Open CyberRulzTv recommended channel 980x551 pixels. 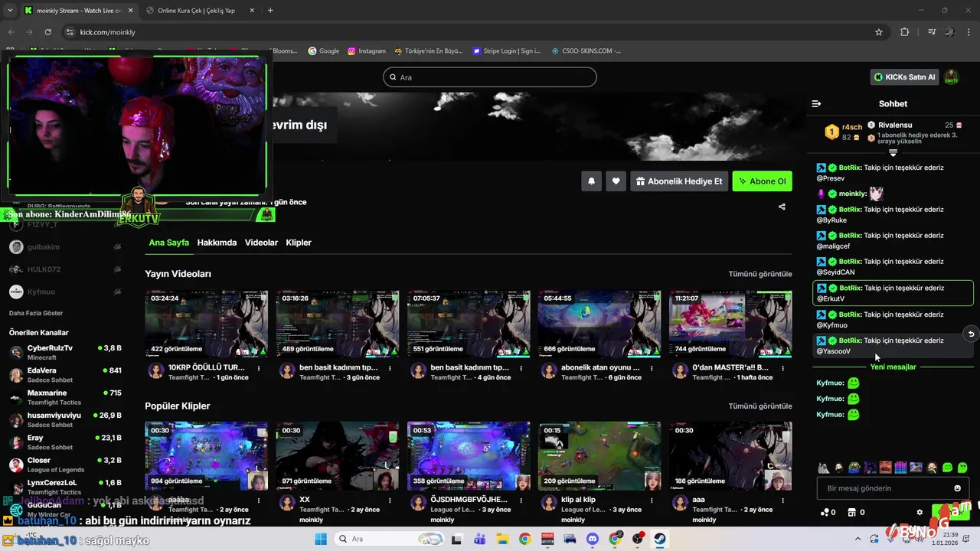click(x=65, y=352)
